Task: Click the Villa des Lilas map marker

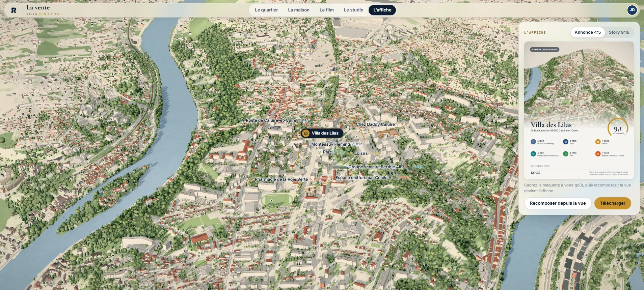Action: (322, 133)
